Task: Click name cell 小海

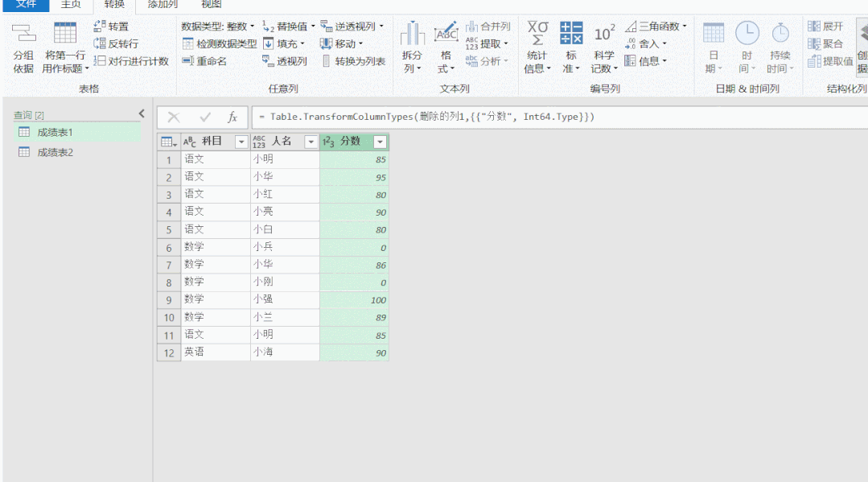Action: 285,352
